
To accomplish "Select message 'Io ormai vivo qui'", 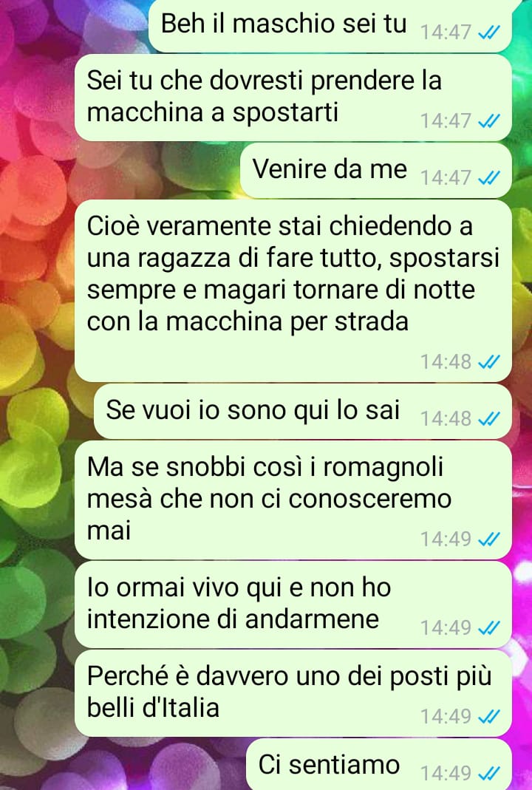I will [293, 605].
